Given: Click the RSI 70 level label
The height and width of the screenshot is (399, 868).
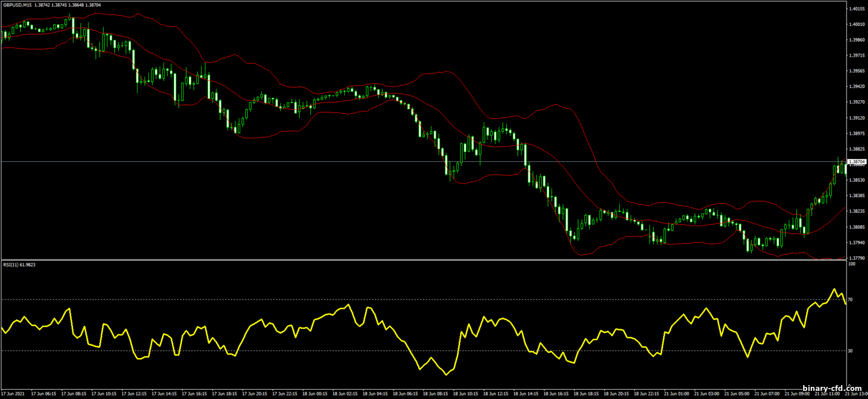Looking at the screenshot, I should coord(851,300).
